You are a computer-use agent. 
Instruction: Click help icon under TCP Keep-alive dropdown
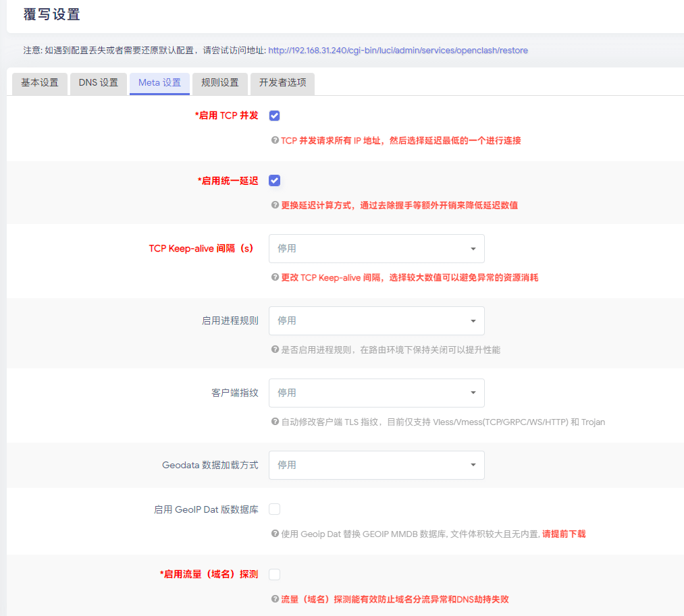275,277
